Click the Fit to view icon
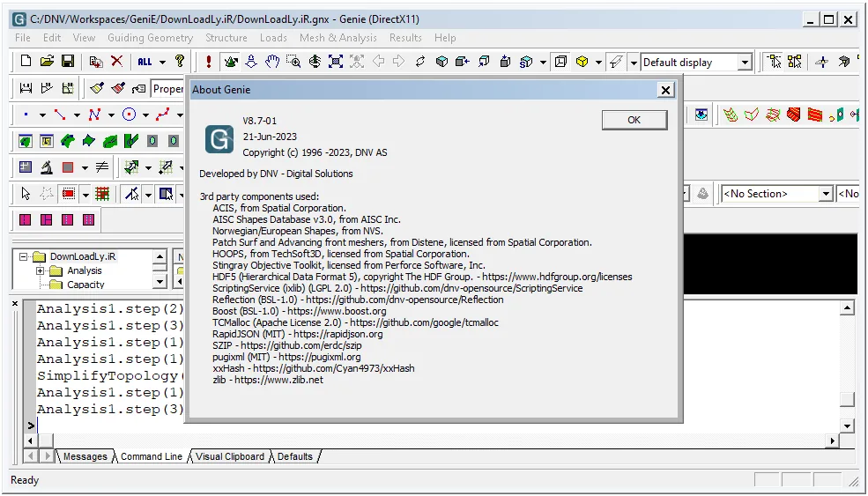This screenshot has height=496, width=868. (x=336, y=62)
